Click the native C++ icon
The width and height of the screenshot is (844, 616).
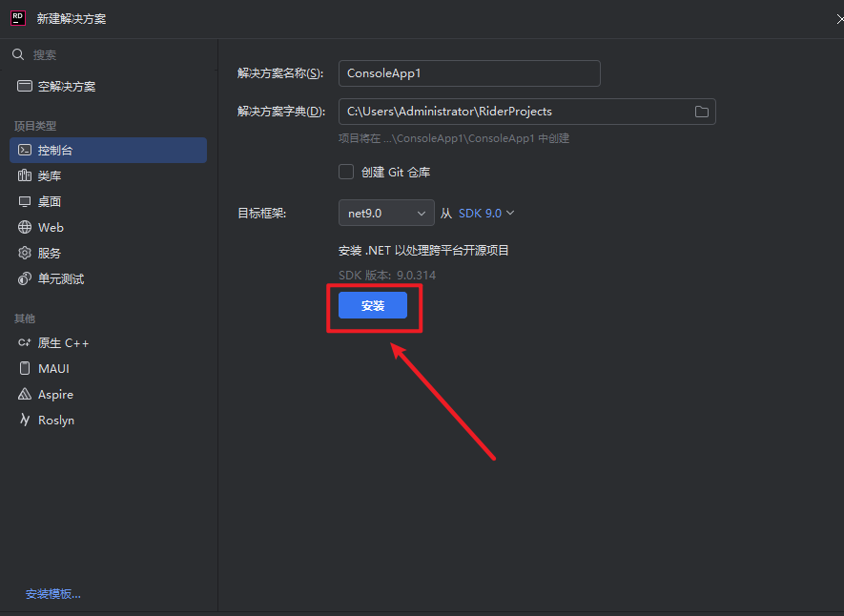pyautogui.click(x=24, y=342)
